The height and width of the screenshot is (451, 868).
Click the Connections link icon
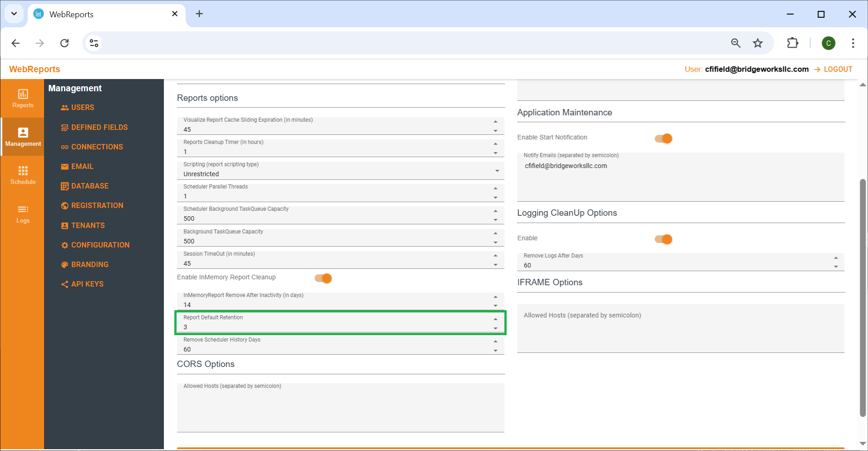65,147
